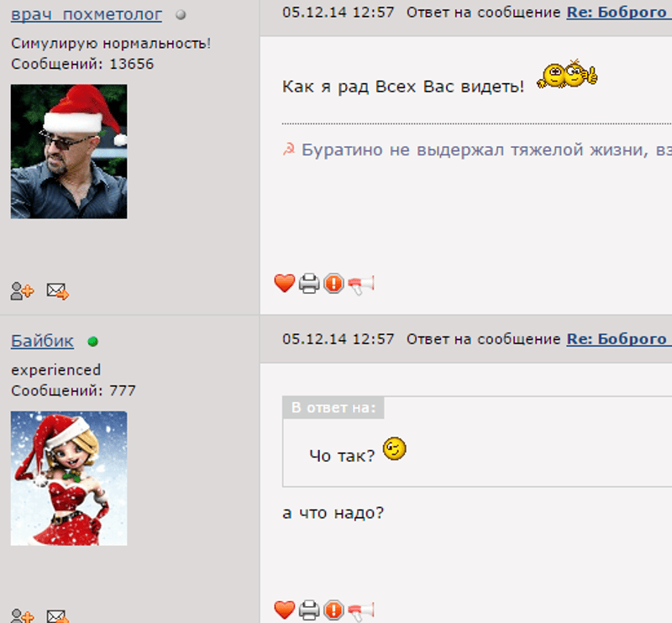Report Байбик's post via exclamation icon
Image resolution: width=672 pixels, height=623 pixels.
333,610
